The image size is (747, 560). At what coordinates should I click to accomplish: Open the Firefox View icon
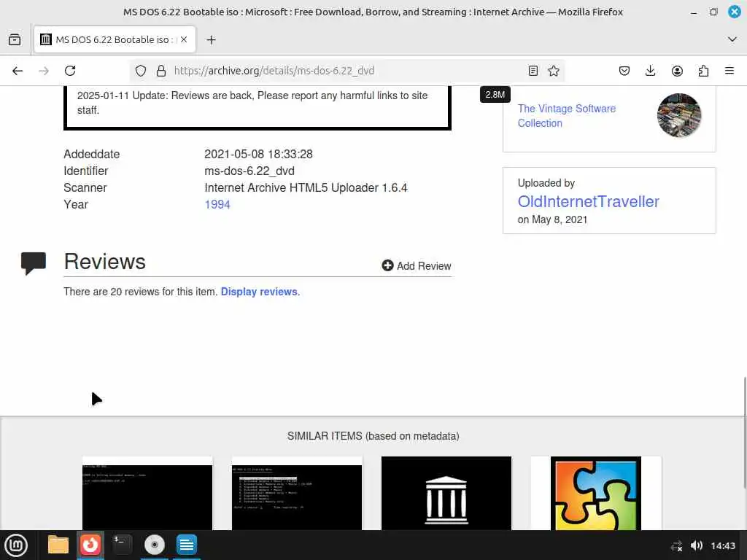(x=15, y=39)
